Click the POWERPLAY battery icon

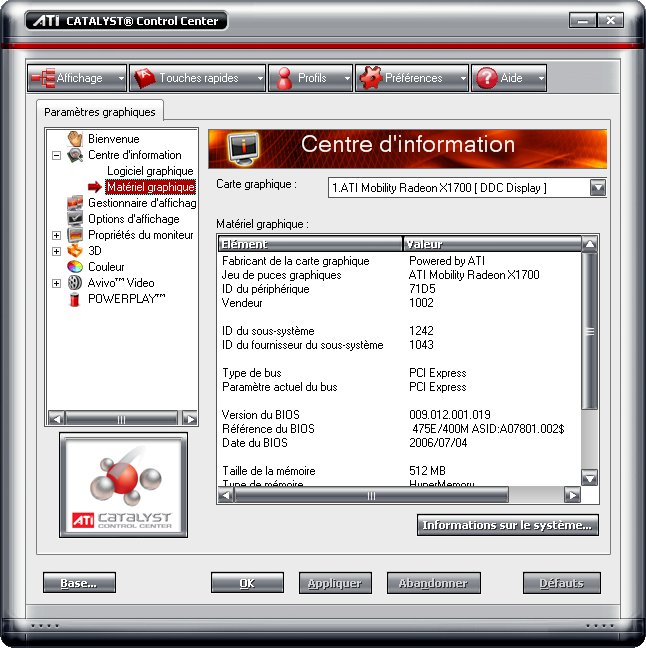tap(74, 299)
